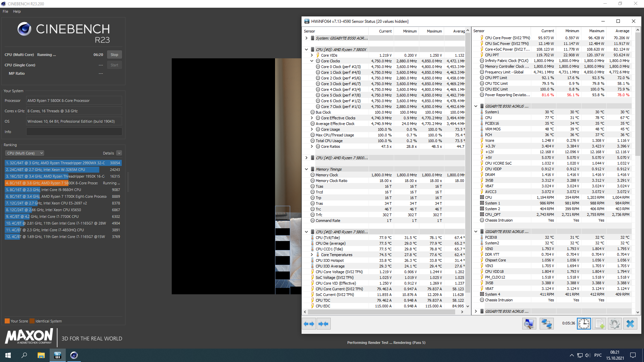
Task: Click the expand columns arrows icon in HWiNFO
Action: [x=309, y=324]
